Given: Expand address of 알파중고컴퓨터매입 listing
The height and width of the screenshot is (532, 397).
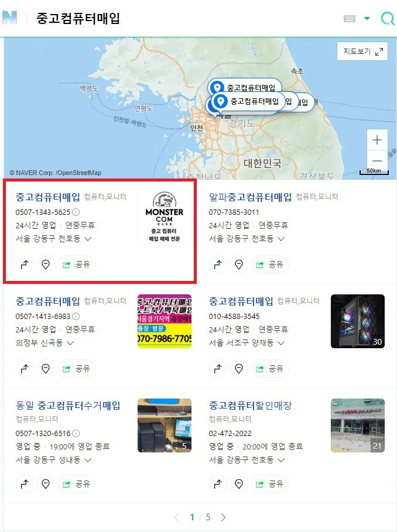Looking at the screenshot, I should pyautogui.click(x=247, y=239).
